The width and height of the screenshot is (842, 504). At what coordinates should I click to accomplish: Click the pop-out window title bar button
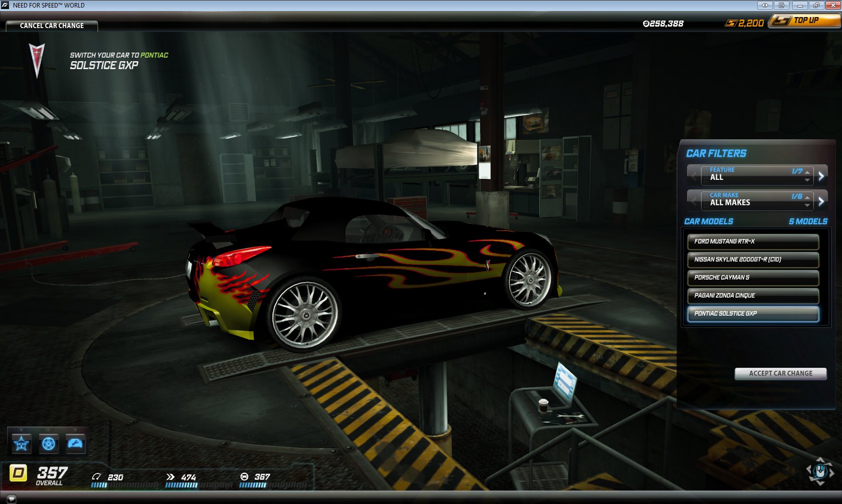point(781,6)
